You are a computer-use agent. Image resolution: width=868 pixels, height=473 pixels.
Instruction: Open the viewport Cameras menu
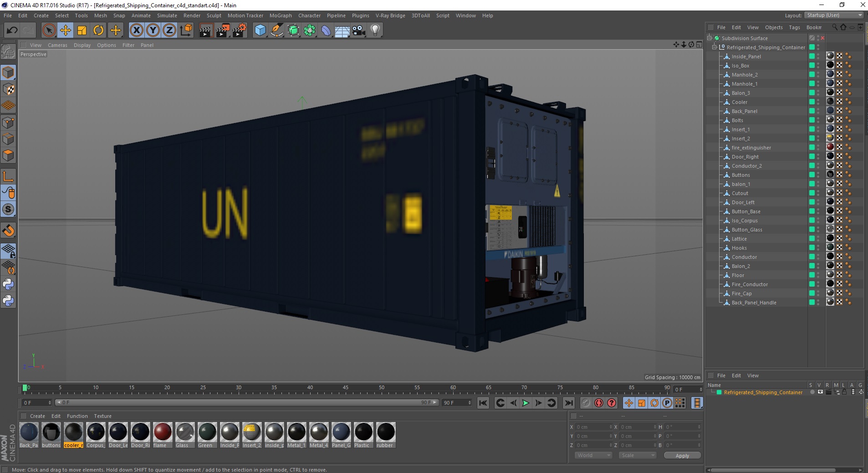click(x=57, y=45)
